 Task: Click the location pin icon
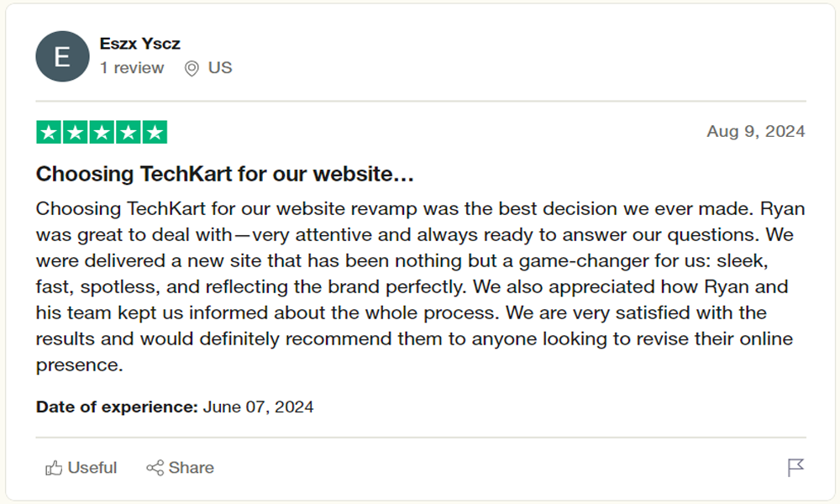point(192,69)
